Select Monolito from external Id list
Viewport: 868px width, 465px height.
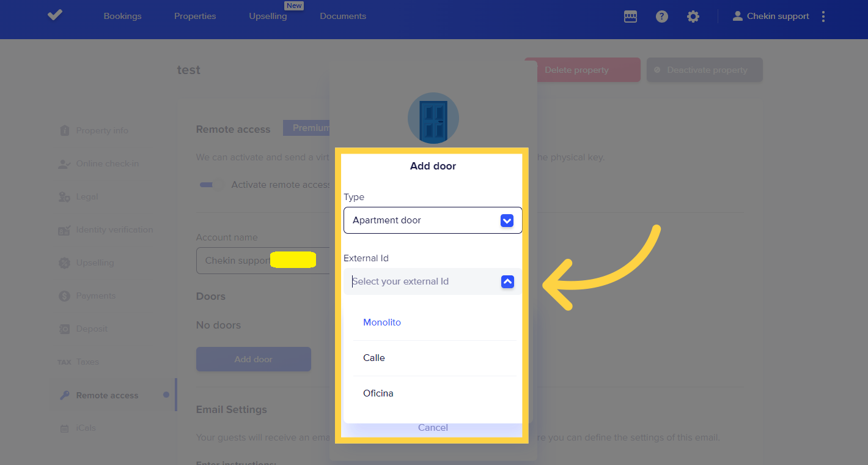(382, 322)
